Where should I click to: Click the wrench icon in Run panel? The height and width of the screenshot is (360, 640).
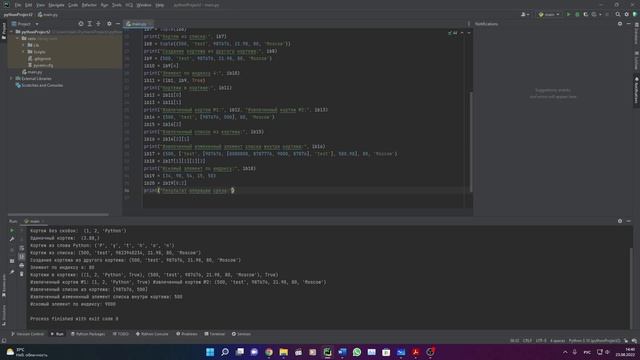[x=12, y=239]
